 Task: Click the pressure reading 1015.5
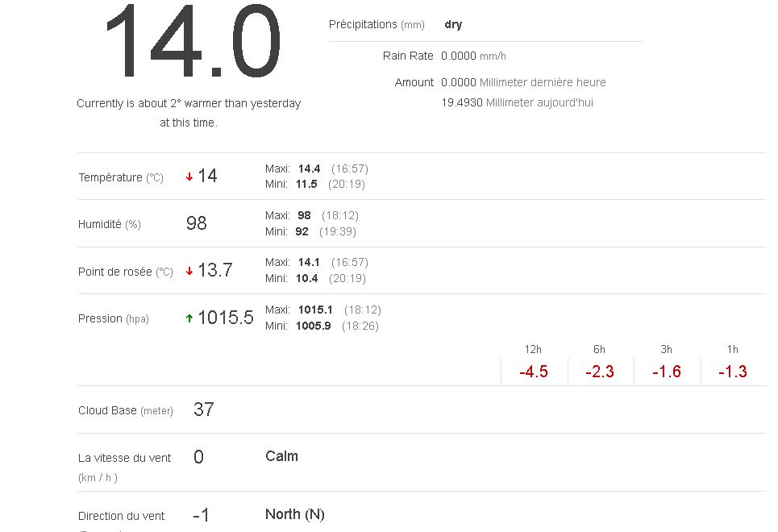[x=225, y=318]
